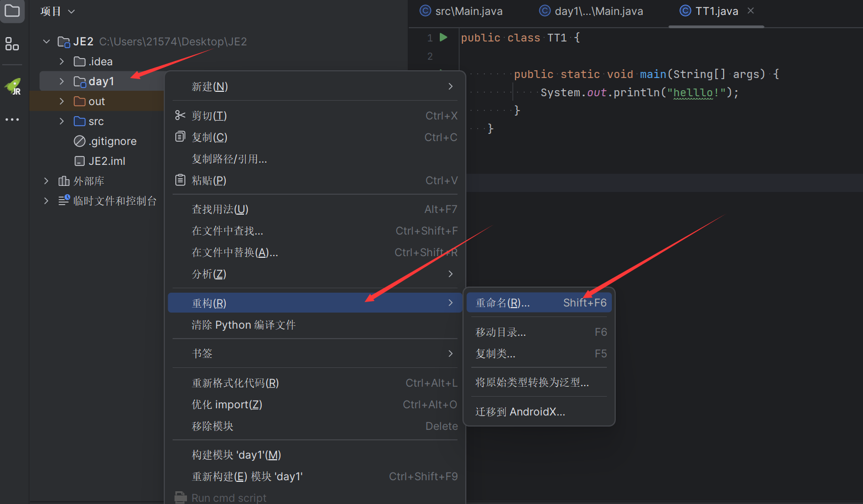
Task: Select the highlighted 重构(R) menu entry
Action: pyautogui.click(x=315, y=303)
